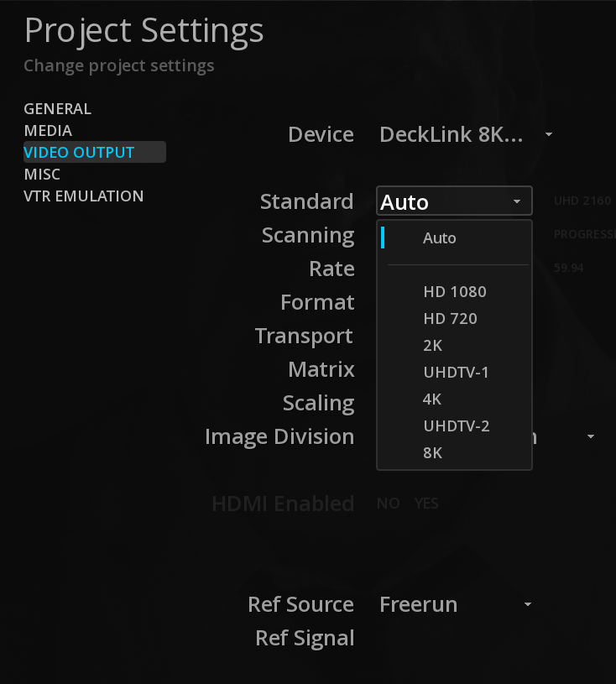
Task: Set HDMI Enabled to YES
Action: (x=426, y=504)
